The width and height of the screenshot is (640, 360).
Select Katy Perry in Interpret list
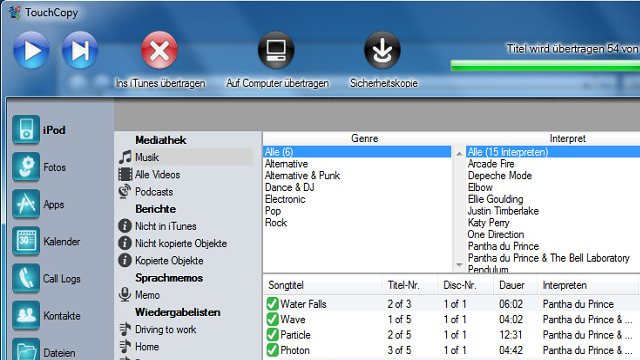pyautogui.click(x=489, y=223)
